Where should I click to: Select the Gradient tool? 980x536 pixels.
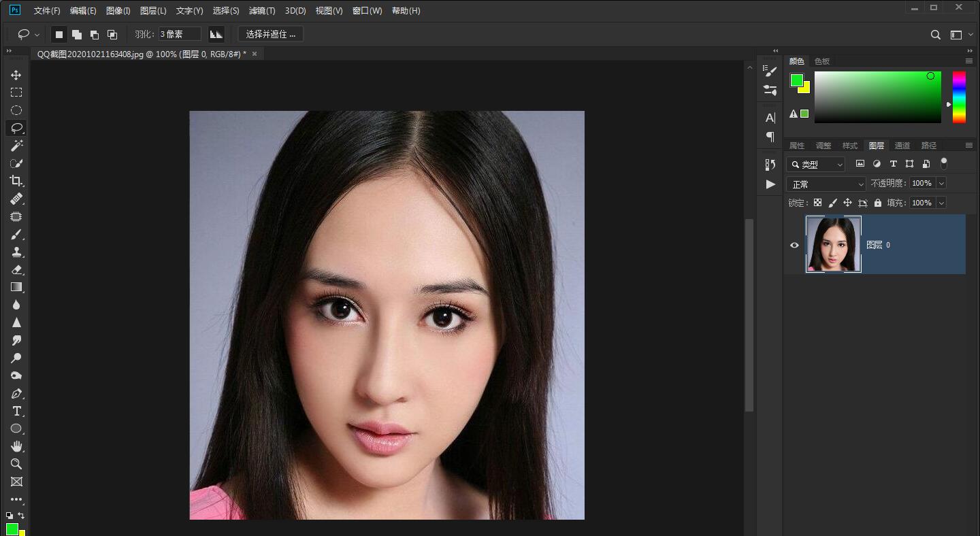pos(16,287)
